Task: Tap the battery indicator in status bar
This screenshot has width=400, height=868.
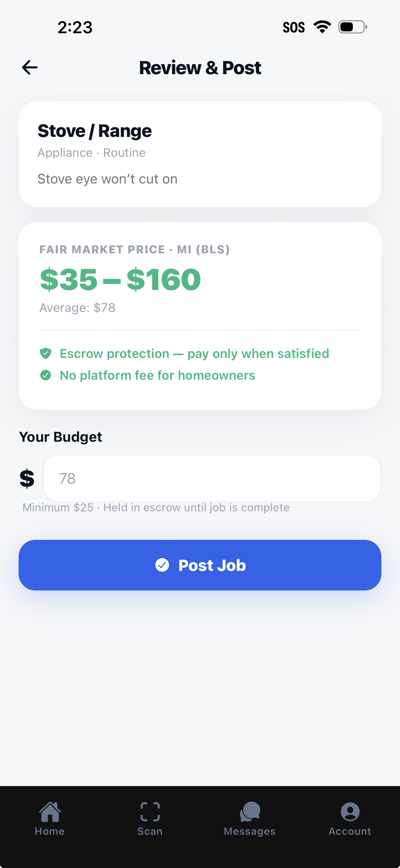Action: point(353,27)
